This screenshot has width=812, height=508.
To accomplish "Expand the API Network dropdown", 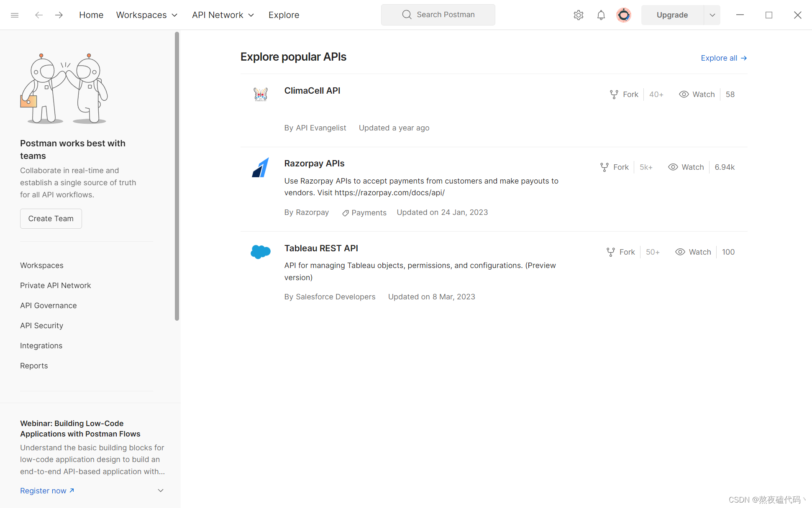I will pos(223,15).
